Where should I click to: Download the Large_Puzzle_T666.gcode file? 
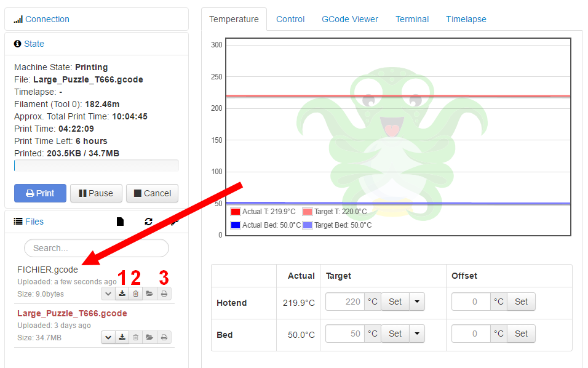[x=122, y=337]
